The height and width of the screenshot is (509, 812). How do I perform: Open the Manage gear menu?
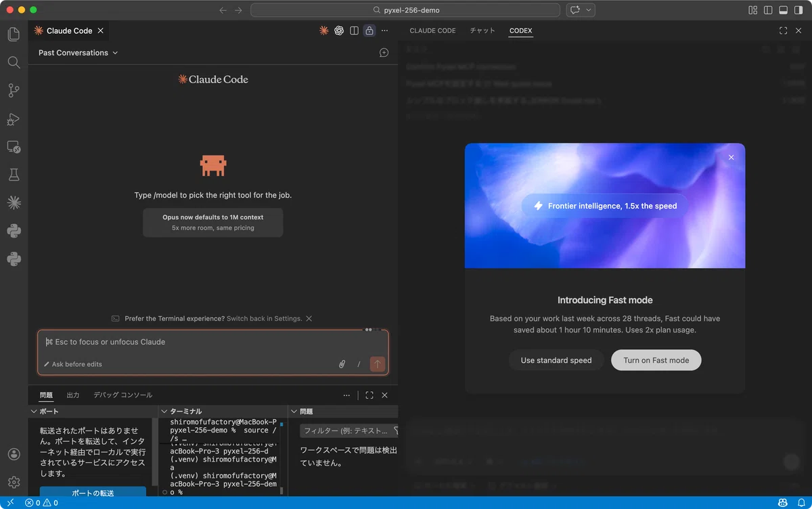14,482
